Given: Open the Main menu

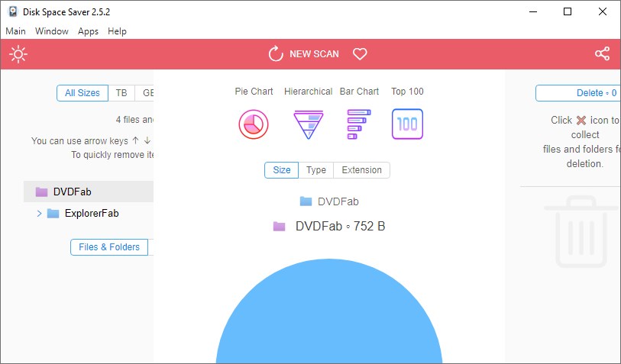Looking at the screenshot, I should point(15,31).
